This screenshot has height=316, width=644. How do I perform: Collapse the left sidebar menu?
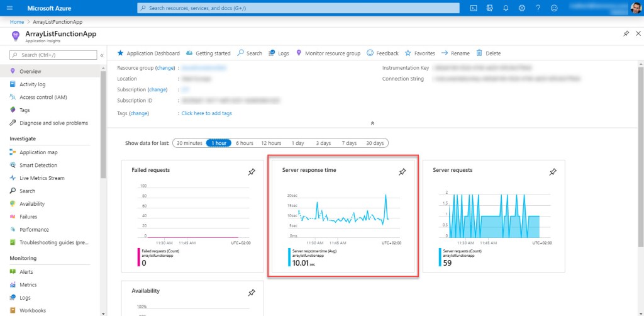[102, 55]
